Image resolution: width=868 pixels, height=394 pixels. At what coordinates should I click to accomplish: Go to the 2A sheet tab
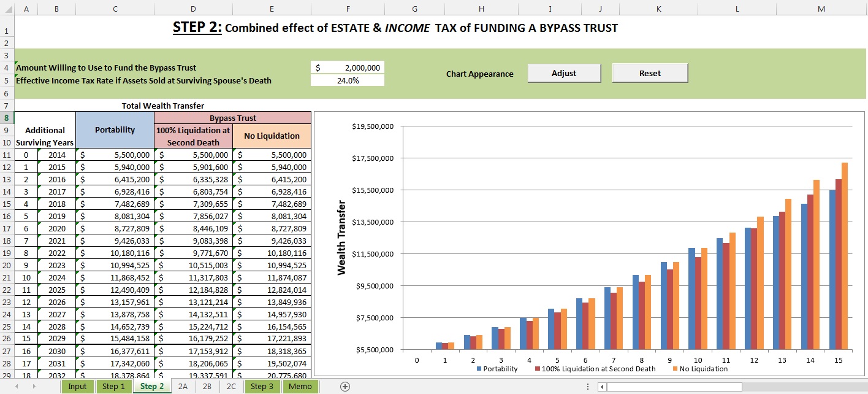183,387
